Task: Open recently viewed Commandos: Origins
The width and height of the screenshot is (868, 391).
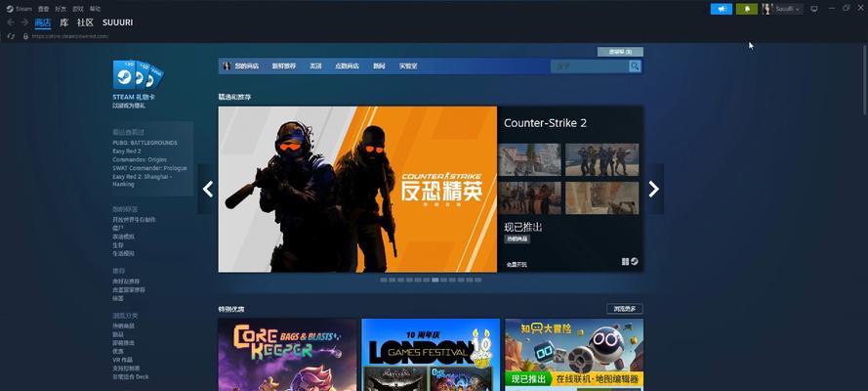Action: pos(140,159)
